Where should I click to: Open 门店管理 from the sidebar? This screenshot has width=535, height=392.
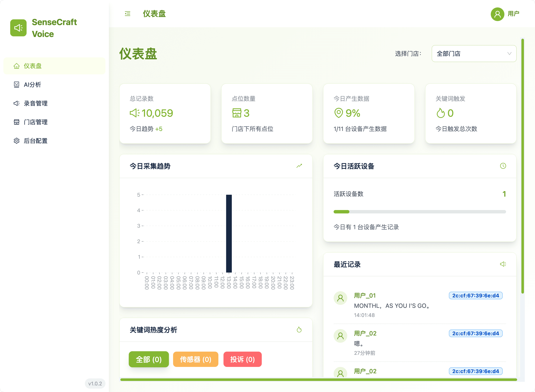(35, 122)
